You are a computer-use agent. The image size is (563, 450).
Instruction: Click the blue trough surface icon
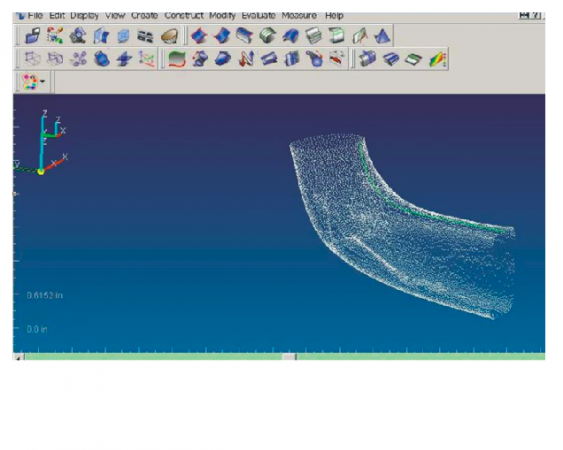[245, 36]
